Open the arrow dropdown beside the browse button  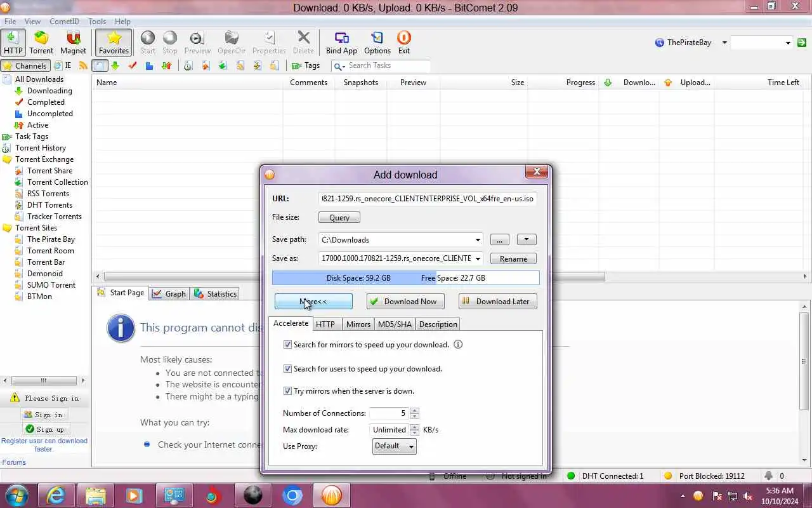[x=527, y=239]
